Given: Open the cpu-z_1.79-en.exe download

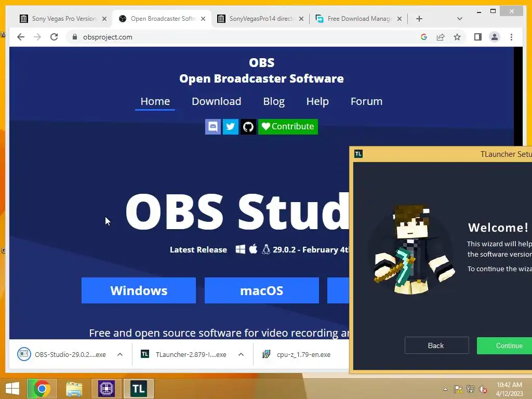Looking at the screenshot, I should [x=296, y=354].
